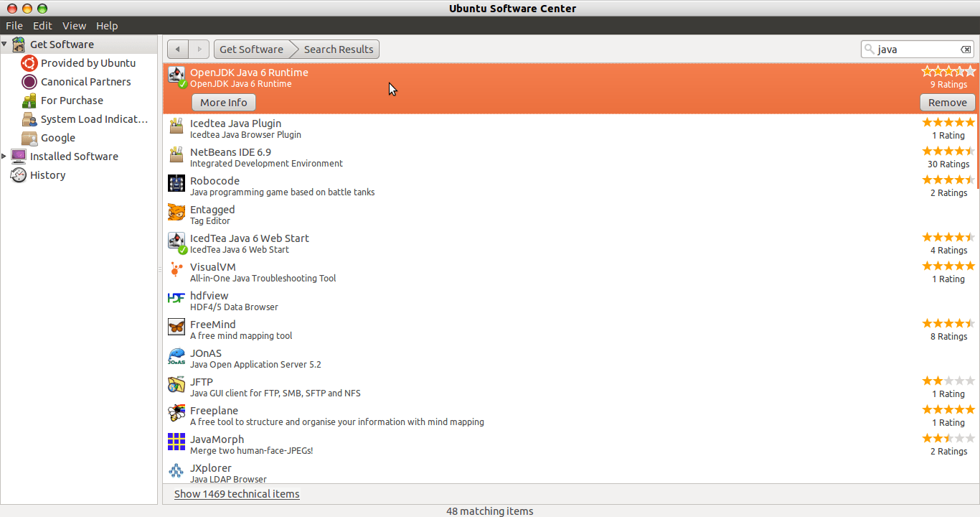Click the java search input field

point(918,50)
